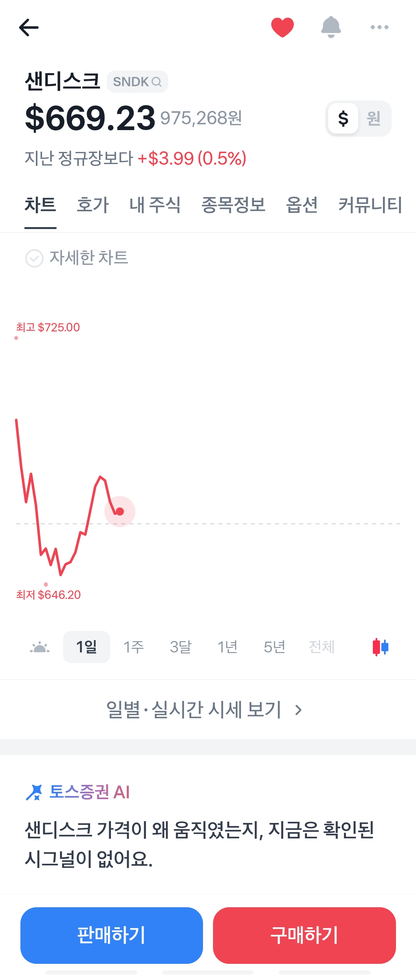Toggle the red heart favorite icon
Screen dimensions: 416x980
point(282,27)
